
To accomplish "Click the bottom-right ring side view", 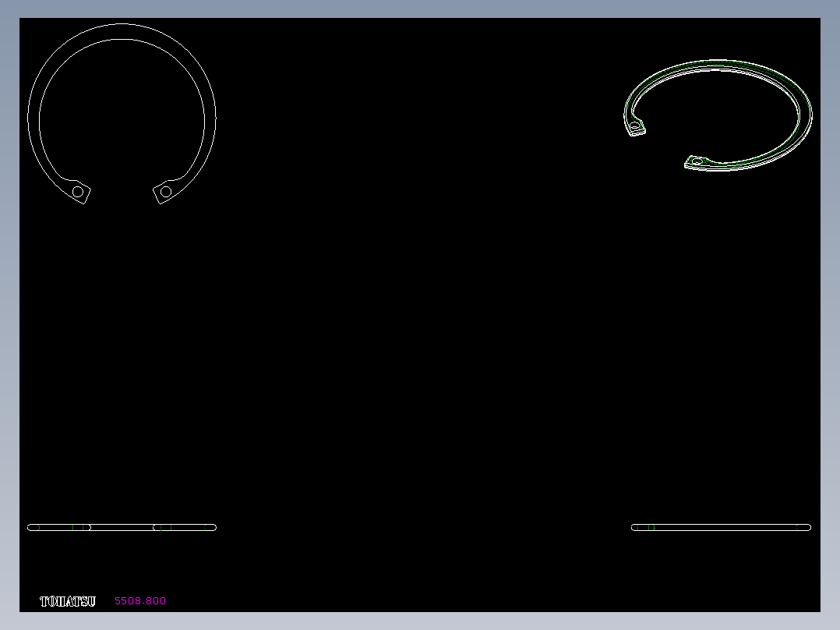I will click(x=721, y=528).
